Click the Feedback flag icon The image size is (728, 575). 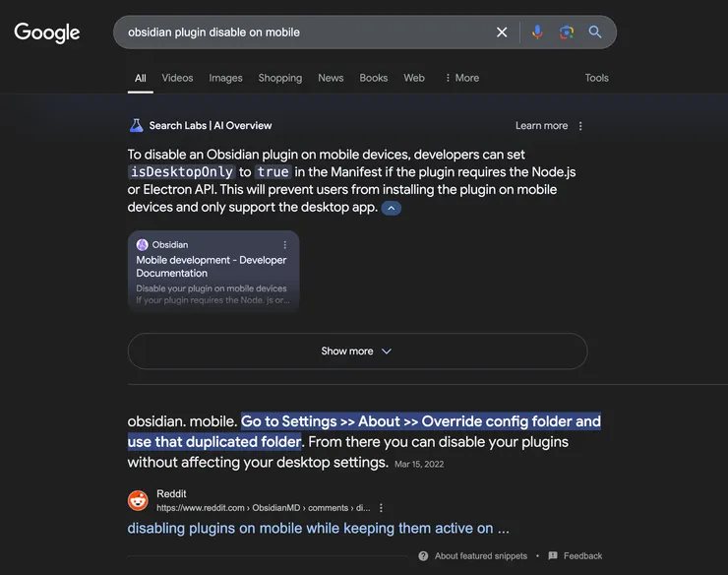point(553,555)
